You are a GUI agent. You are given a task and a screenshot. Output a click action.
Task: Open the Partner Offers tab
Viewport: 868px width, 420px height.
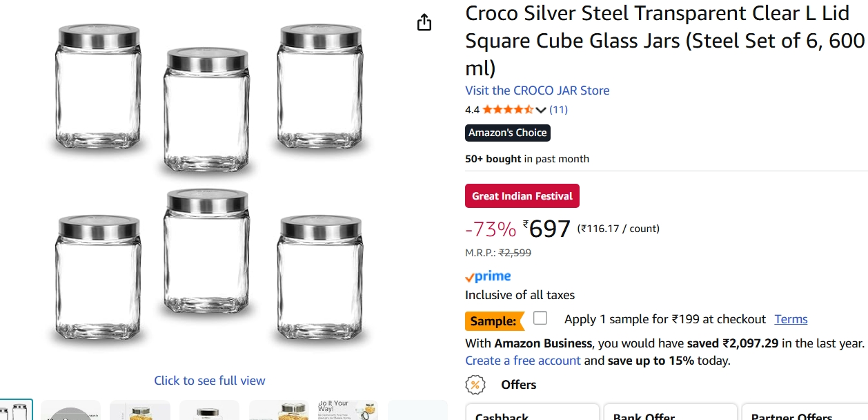tap(791, 416)
